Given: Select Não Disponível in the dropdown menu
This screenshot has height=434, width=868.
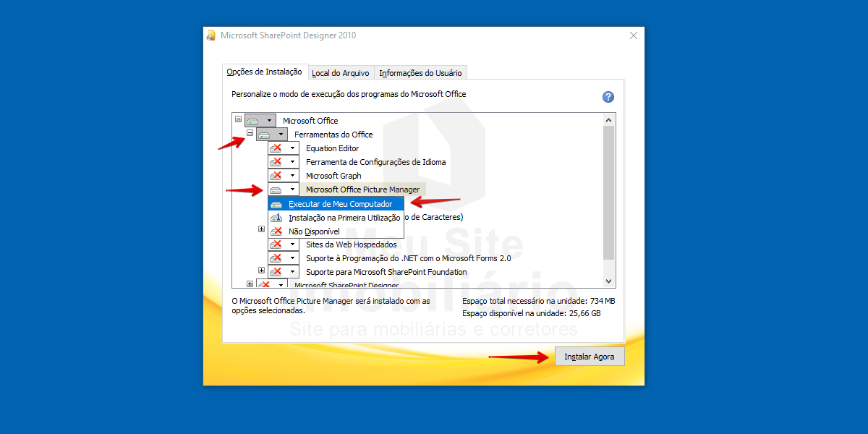Looking at the screenshot, I should pos(314,231).
